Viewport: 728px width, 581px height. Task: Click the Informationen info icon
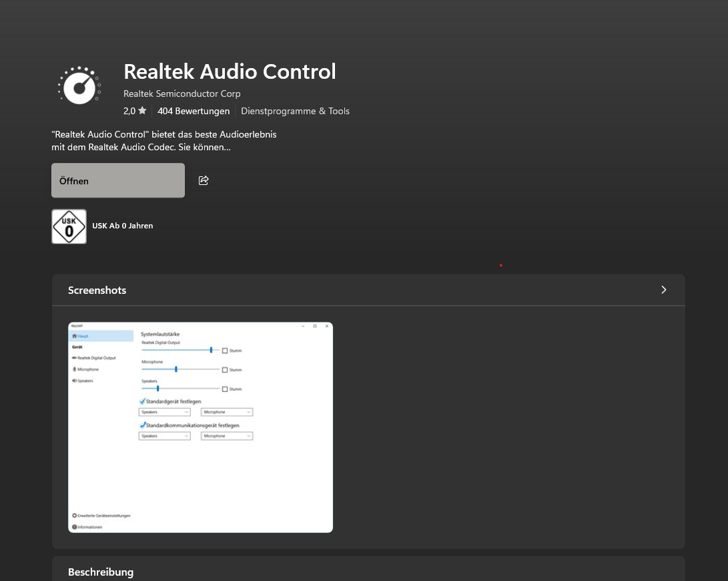point(74,527)
